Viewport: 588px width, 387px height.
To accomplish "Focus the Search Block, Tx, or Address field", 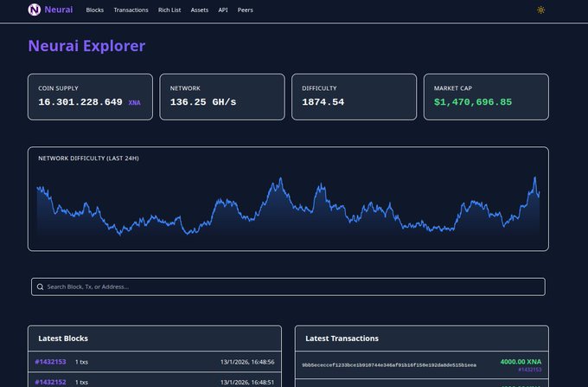I will (x=290, y=287).
